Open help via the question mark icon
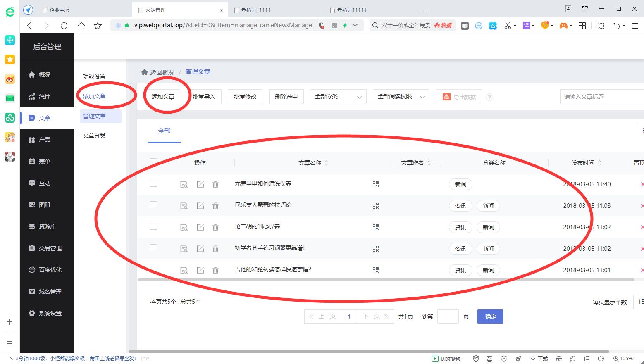 (x=489, y=97)
